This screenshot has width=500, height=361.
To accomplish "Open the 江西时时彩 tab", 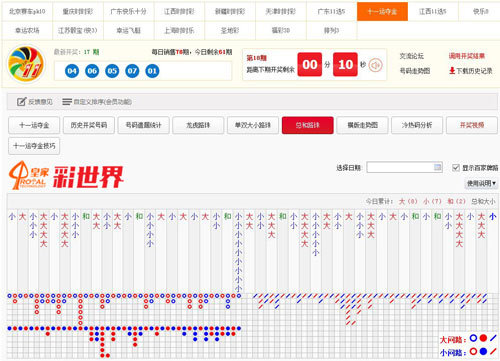I will 179,11.
